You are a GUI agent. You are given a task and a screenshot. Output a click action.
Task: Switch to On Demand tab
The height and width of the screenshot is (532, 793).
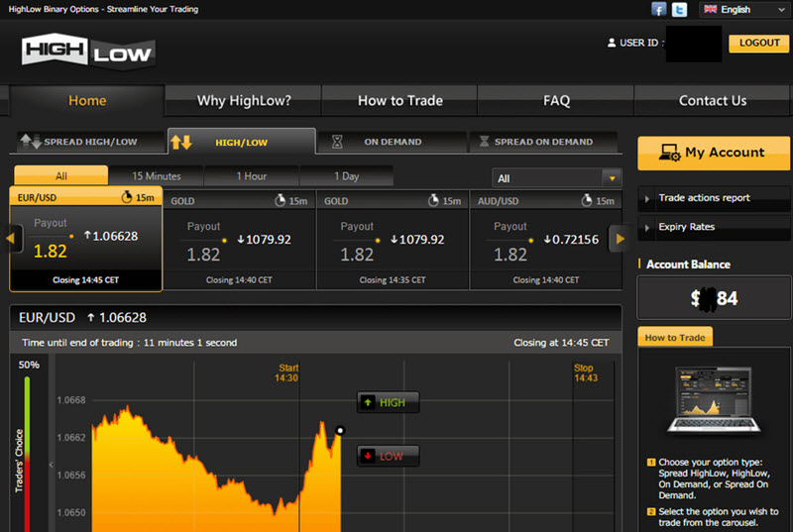(x=392, y=142)
